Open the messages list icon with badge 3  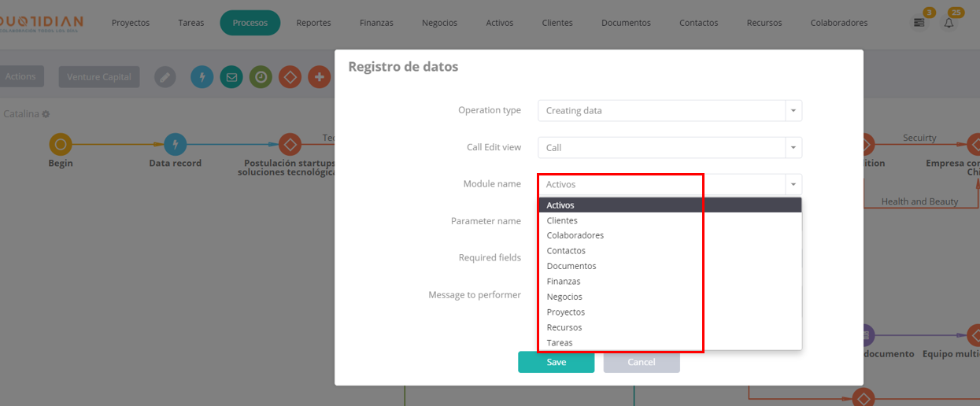[x=919, y=23]
